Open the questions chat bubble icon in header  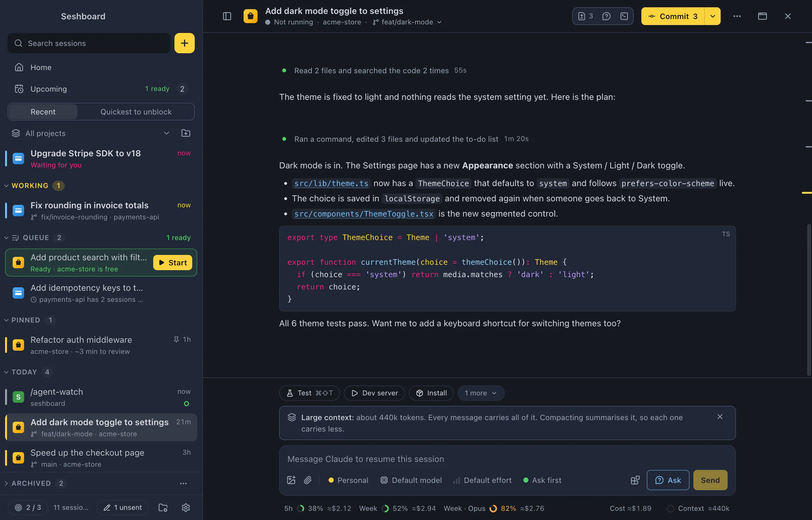(606, 16)
